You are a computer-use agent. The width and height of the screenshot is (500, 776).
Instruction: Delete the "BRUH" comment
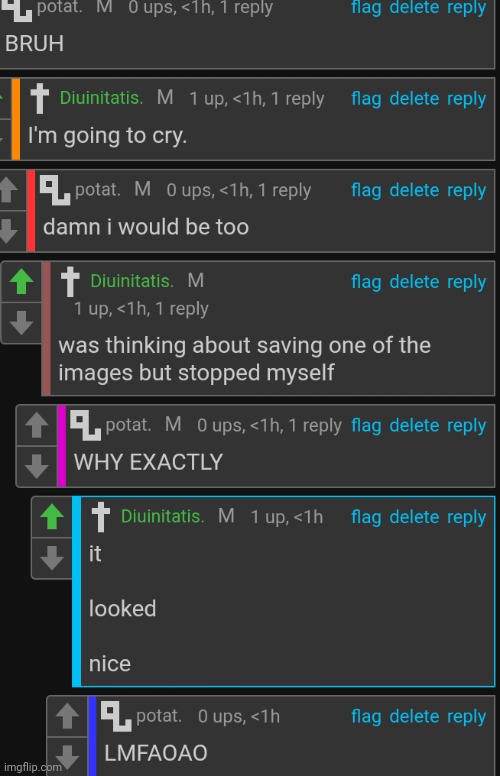[414, 7]
